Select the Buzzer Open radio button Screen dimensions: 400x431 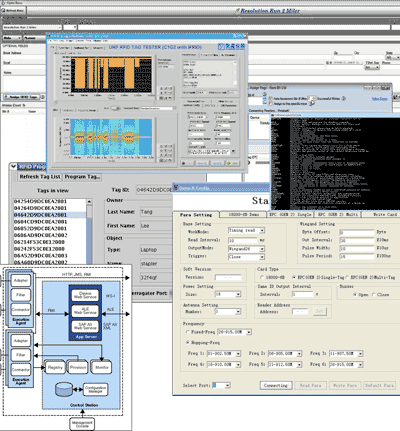(355, 295)
